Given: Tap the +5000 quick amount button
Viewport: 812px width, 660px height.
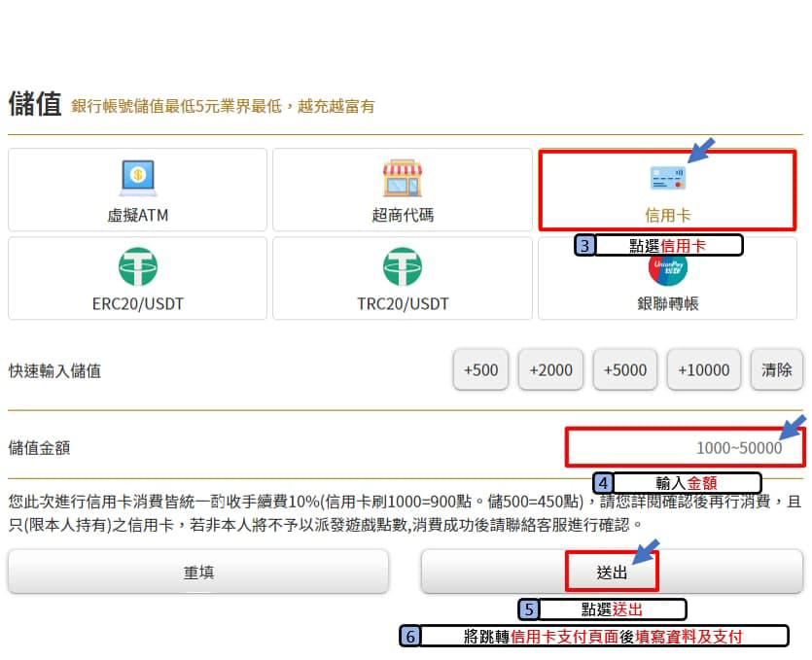Looking at the screenshot, I should coord(624,370).
